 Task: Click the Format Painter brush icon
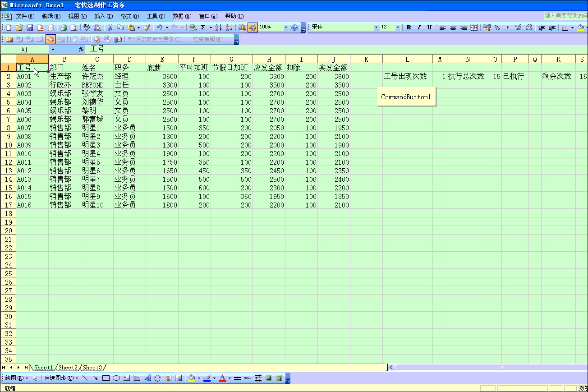pos(147,28)
